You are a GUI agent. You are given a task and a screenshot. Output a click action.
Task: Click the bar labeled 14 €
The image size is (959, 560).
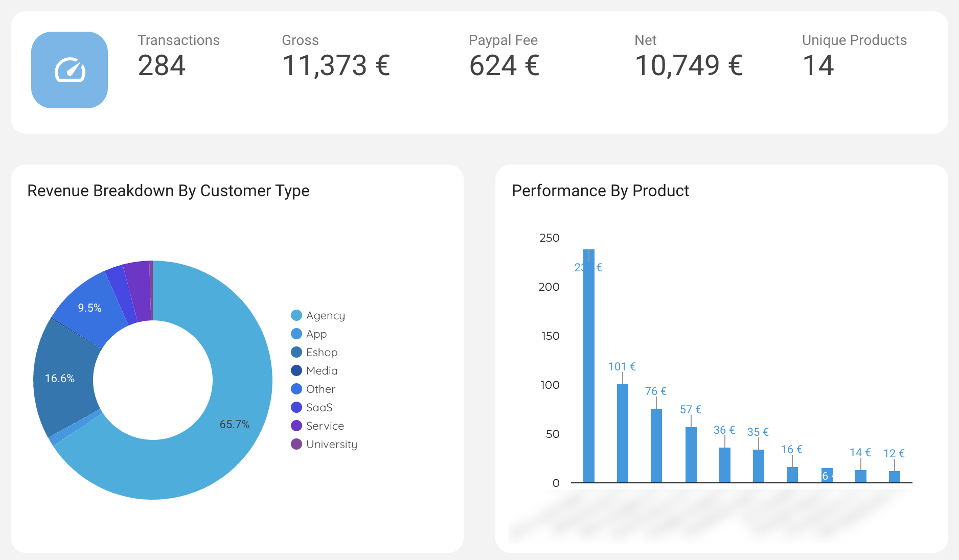tap(861, 476)
